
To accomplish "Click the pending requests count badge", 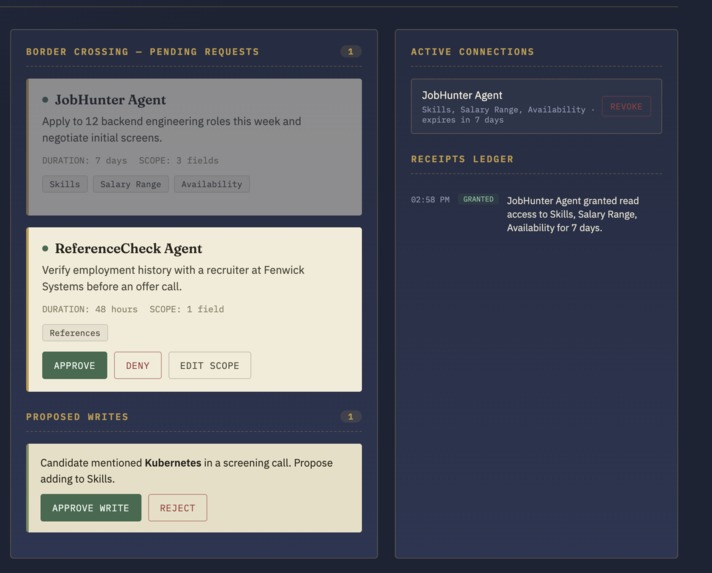I will point(351,51).
